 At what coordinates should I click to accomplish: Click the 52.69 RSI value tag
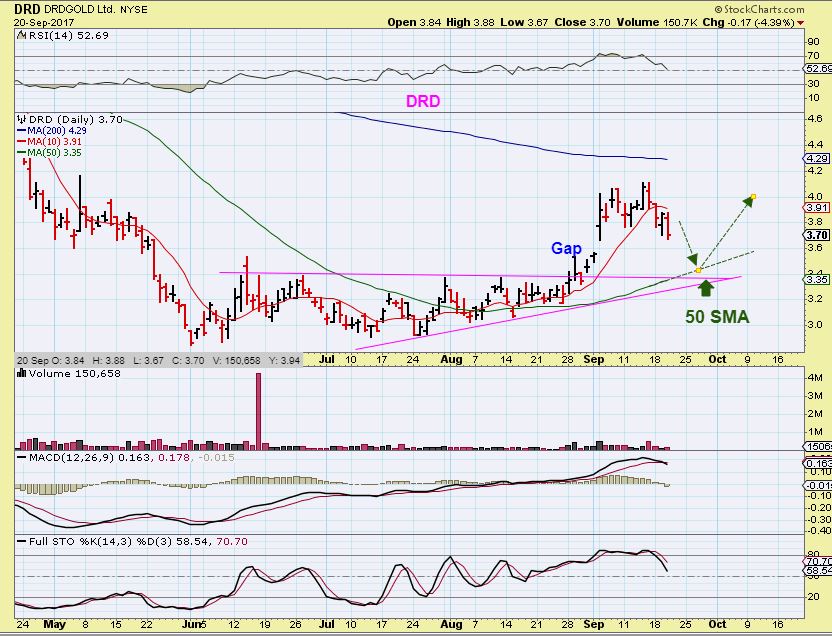[x=818, y=68]
